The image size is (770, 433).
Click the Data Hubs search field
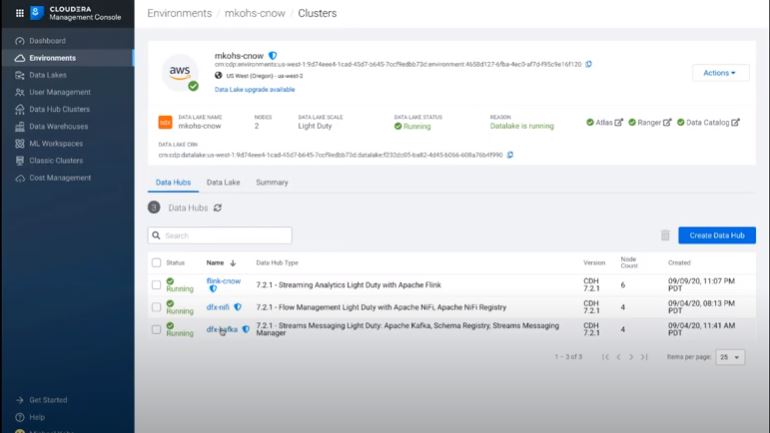click(x=220, y=235)
